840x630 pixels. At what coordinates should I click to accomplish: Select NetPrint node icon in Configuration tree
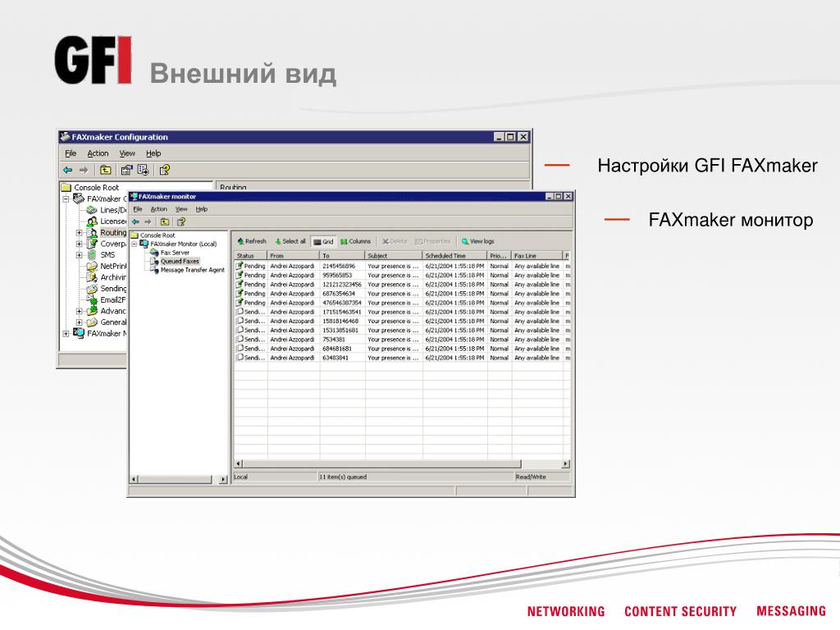pyautogui.click(x=92, y=267)
